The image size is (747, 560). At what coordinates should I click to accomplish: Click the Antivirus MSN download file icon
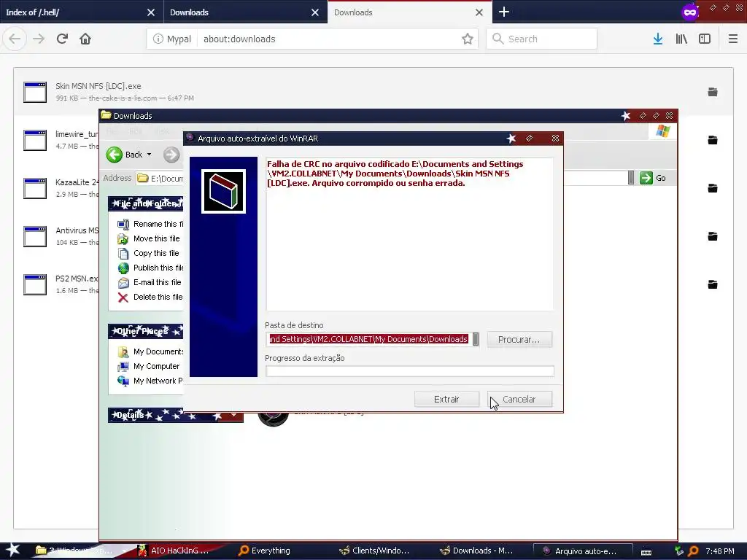pyautogui.click(x=35, y=236)
